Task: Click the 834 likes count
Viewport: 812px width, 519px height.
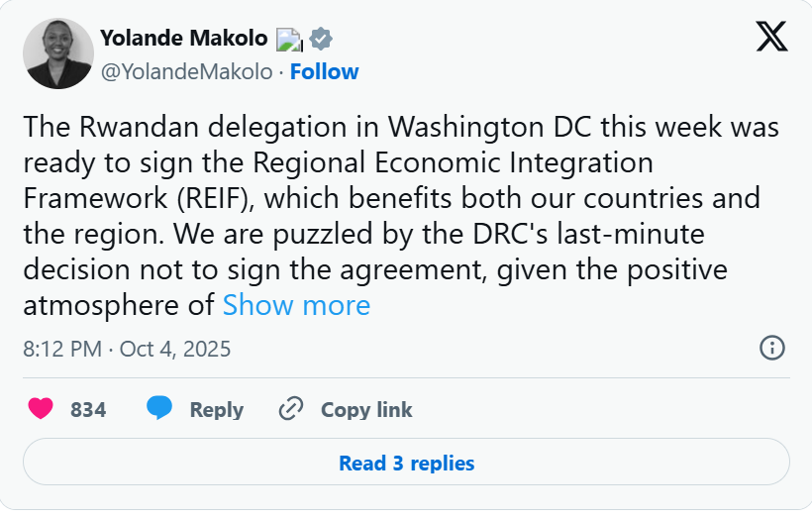Action: [88, 409]
